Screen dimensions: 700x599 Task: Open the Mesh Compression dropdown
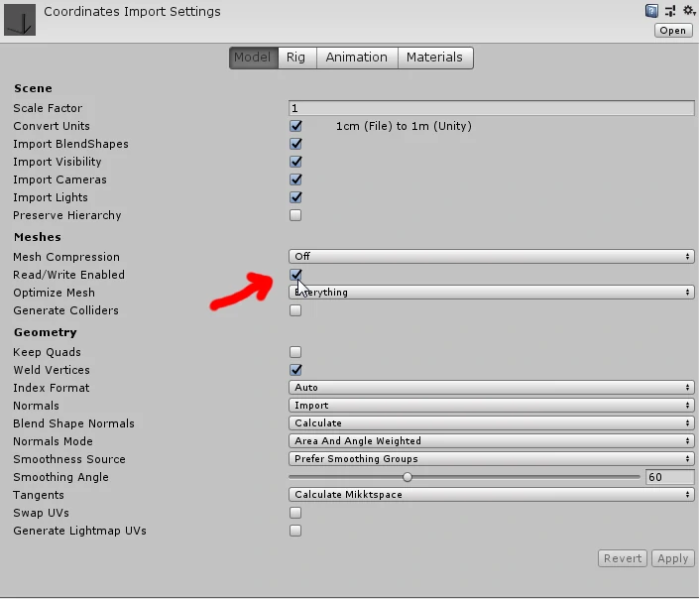[491, 257]
